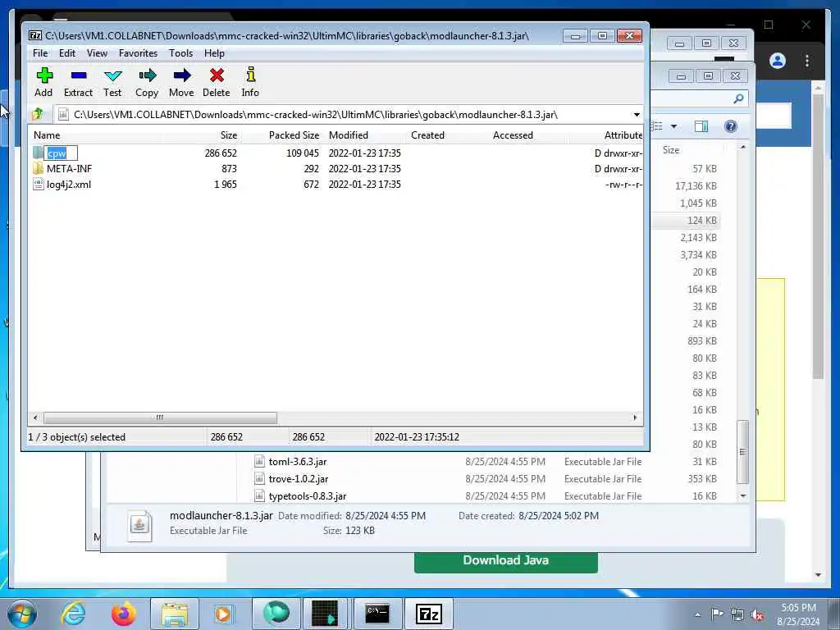Click the META-INF folder icon
This screenshot has height=630, width=840.
pyautogui.click(x=38, y=169)
